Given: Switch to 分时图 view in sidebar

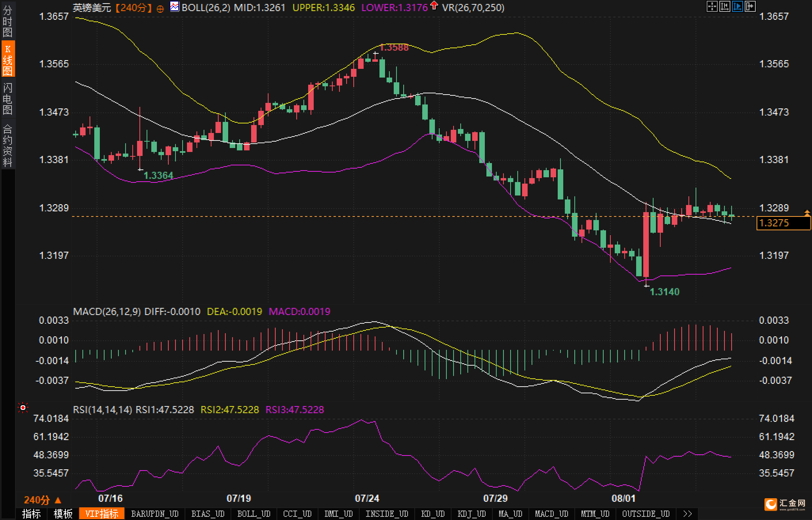Looking at the screenshot, I should [8, 21].
